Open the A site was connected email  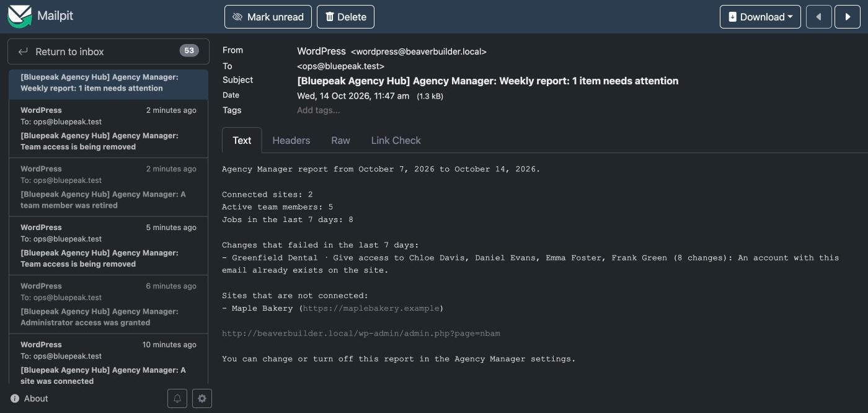coord(108,360)
